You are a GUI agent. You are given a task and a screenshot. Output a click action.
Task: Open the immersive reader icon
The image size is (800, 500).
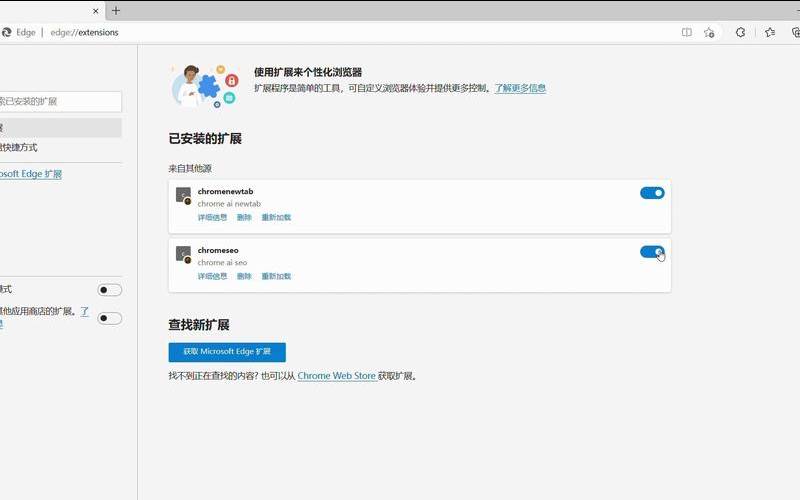tap(687, 32)
